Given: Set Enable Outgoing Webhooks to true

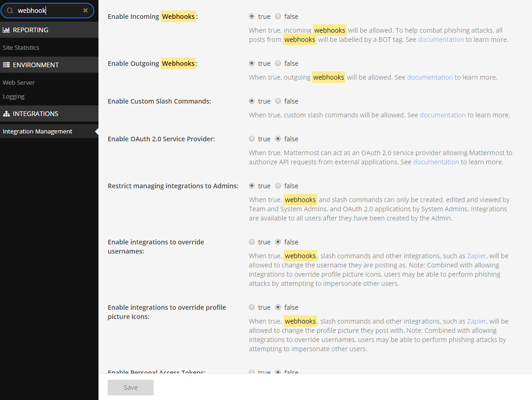Looking at the screenshot, I should [252, 63].
